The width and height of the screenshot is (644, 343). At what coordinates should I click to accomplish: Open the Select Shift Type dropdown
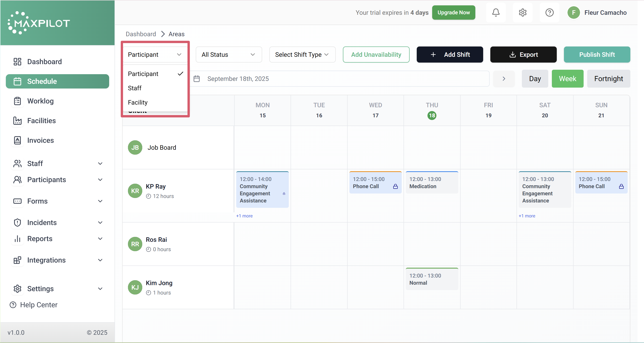[302, 55]
